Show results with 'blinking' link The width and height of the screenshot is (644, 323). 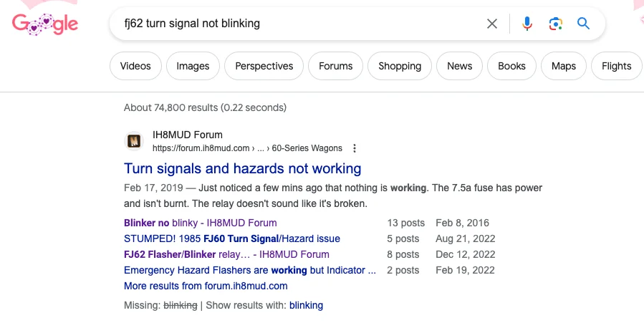(306, 305)
